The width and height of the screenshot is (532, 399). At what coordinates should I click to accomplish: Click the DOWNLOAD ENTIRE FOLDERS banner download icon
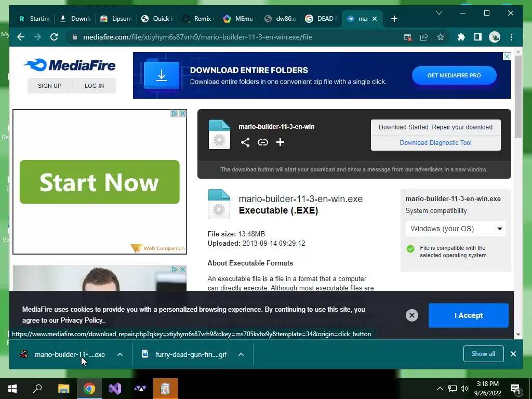point(162,75)
